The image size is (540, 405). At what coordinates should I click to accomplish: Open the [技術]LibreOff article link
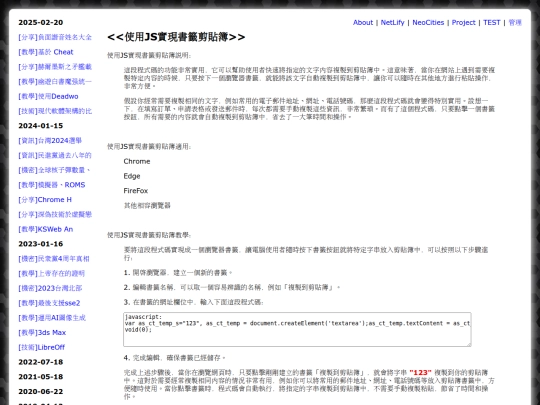tap(42, 347)
